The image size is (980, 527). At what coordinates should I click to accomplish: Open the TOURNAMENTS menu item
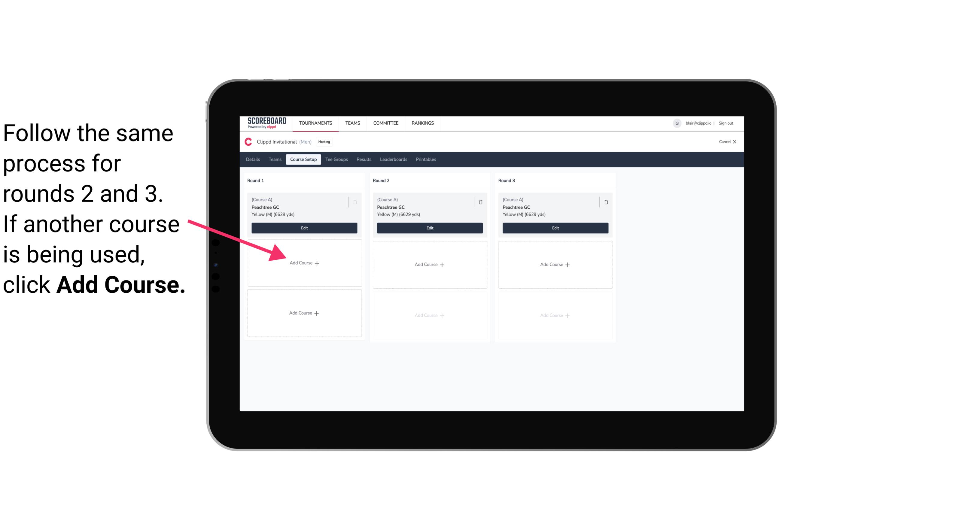pyautogui.click(x=315, y=123)
